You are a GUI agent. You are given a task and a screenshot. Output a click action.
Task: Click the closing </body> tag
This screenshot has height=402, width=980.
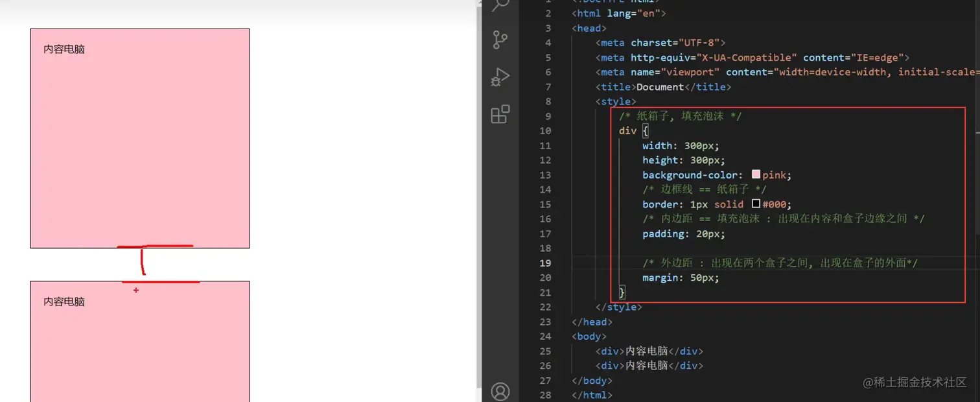[x=592, y=380]
